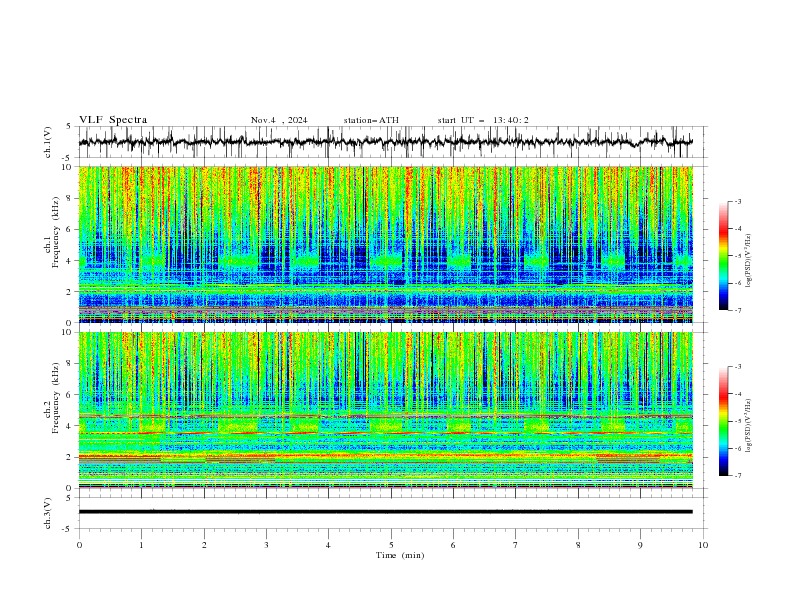Screen dimensions: 792x612
Task: Click inside the ch.1 frequency spectrogram
Action: click(x=385, y=244)
